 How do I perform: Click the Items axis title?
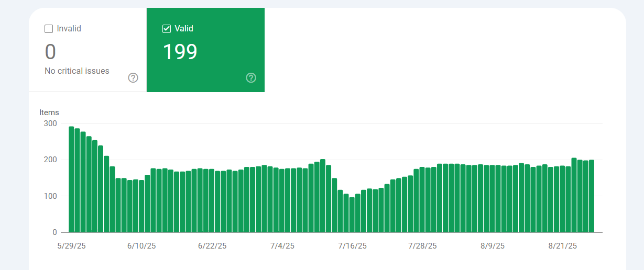pyautogui.click(x=49, y=113)
